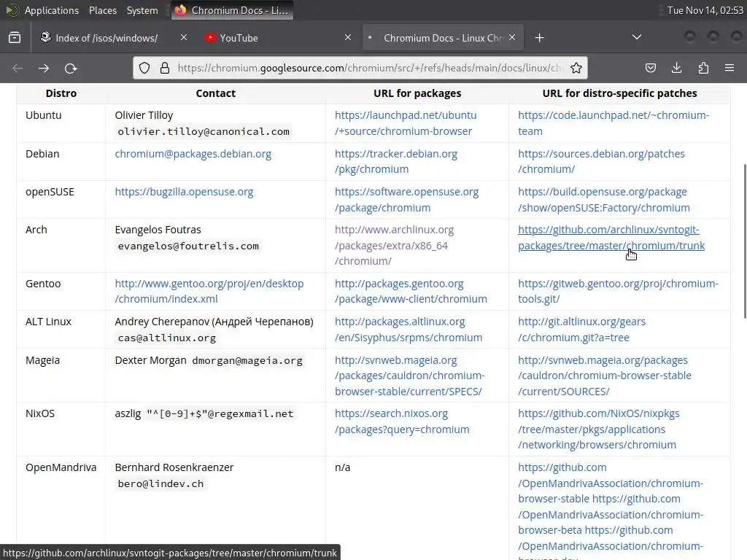Image resolution: width=747 pixels, height=560 pixels.
Task: Open gitweb.gentoo.org chromium-tools link
Action: click(618, 291)
